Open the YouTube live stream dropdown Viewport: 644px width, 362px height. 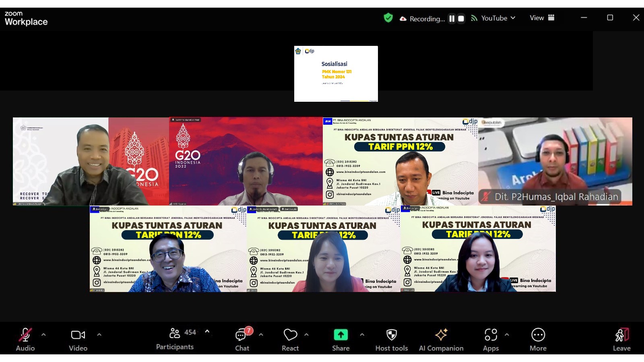coord(494,18)
